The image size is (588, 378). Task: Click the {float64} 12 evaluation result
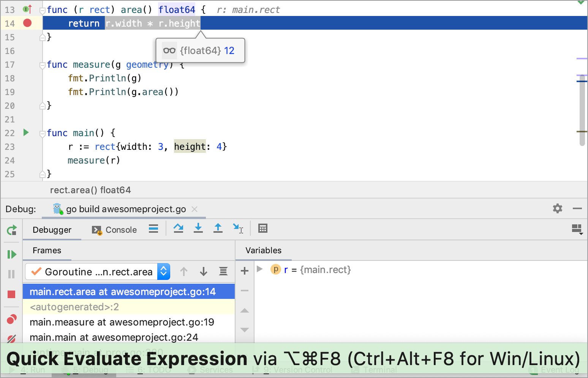click(x=207, y=51)
